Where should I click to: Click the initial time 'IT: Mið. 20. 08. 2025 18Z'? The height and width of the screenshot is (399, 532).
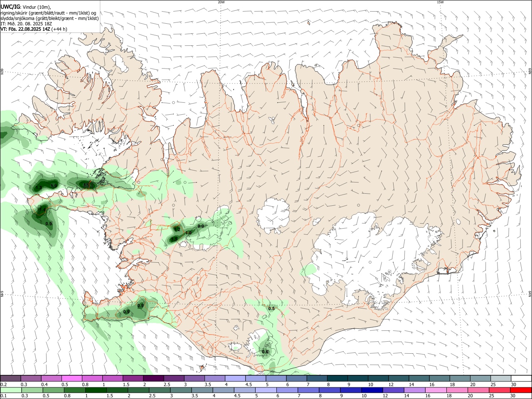(x=26, y=24)
